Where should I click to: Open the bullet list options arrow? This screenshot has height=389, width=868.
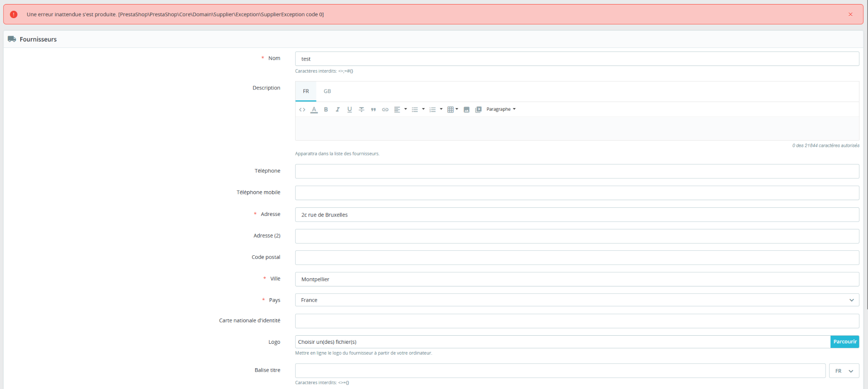(x=423, y=109)
